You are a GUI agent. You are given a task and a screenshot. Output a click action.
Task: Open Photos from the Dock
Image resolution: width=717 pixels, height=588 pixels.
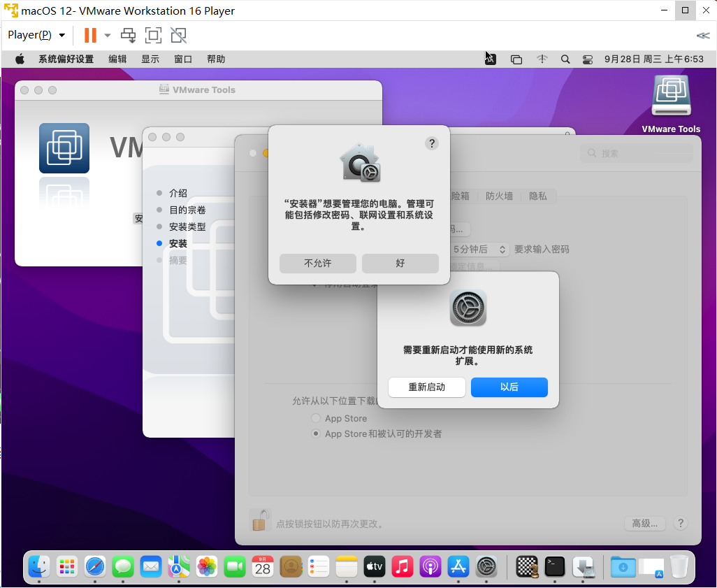click(207, 566)
